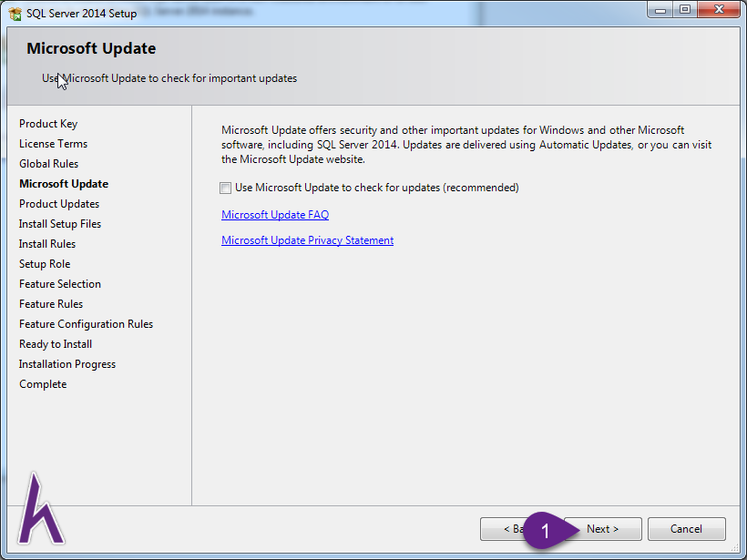Screen dimensions: 747x560
Task: Minimize the SQL Server 2014 Setup window
Action: [x=660, y=10]
